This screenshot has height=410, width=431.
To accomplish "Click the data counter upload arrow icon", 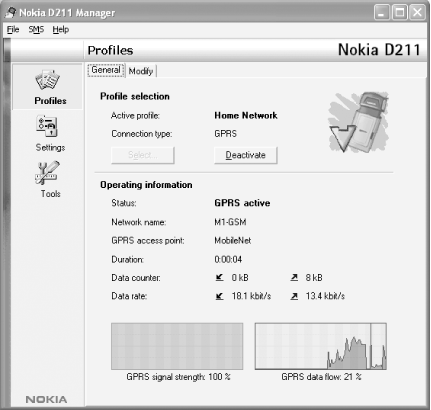I will click(294, 277).
